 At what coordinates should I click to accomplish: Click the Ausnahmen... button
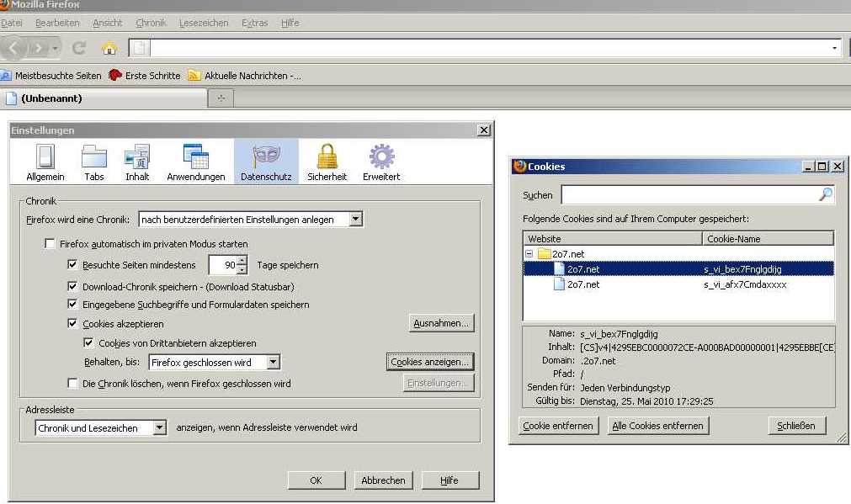click(x=441, y=323)
